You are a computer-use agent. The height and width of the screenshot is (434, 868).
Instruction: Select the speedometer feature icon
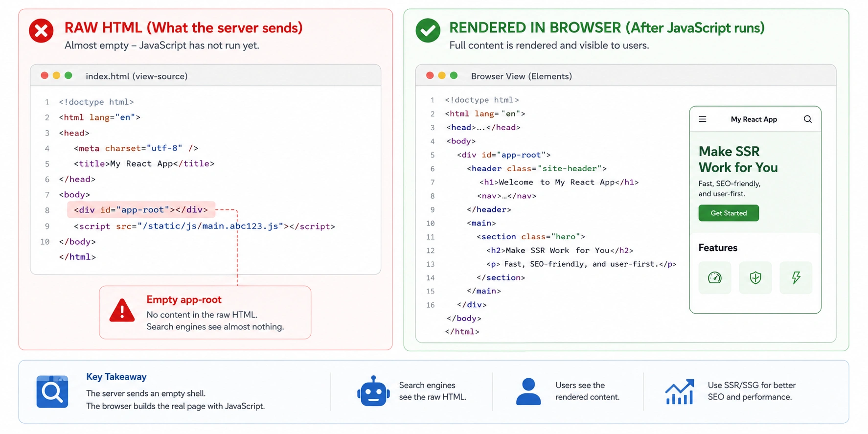pyautogui.click(x=715, y=278)
